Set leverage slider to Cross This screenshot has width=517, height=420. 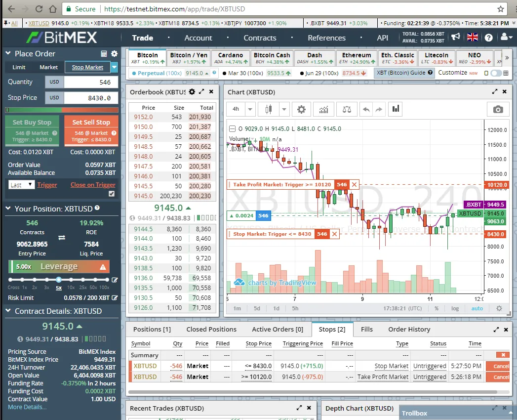pyautogui.click(x=10, y=280)
